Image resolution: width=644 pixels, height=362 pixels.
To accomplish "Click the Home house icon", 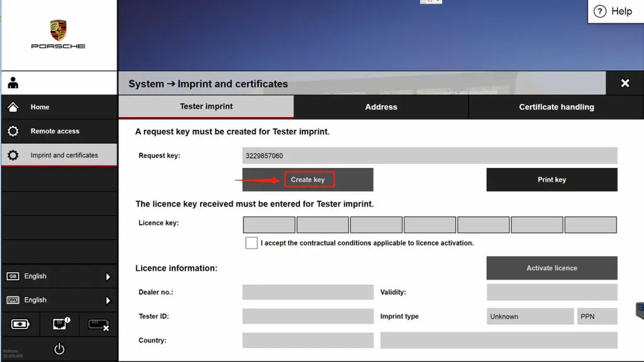I will 13,107.
